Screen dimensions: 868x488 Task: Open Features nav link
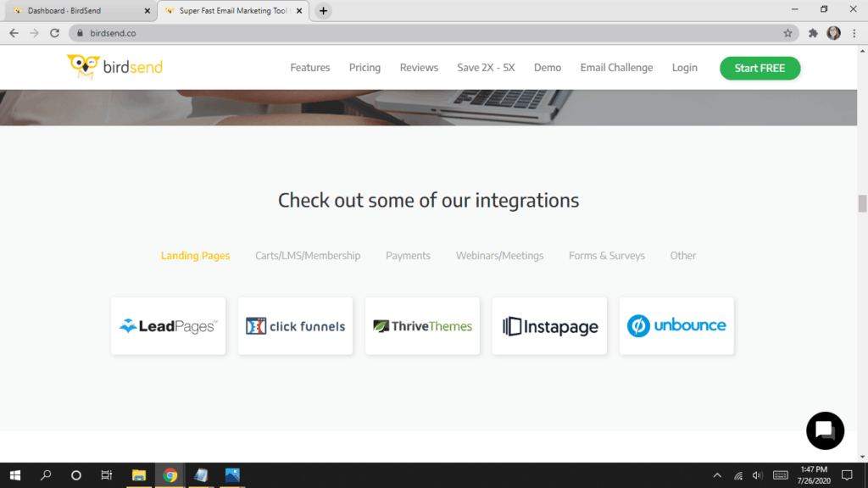point(310,68)
